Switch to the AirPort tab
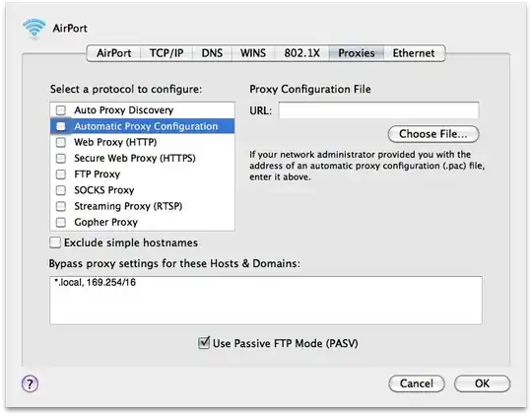The image size is (532, 416). (113, 53)
